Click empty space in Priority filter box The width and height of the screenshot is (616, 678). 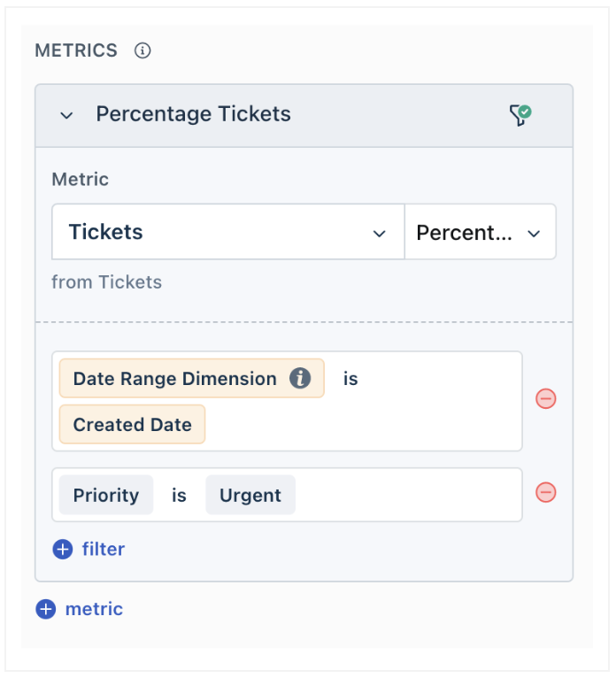[x=407, y=496]
